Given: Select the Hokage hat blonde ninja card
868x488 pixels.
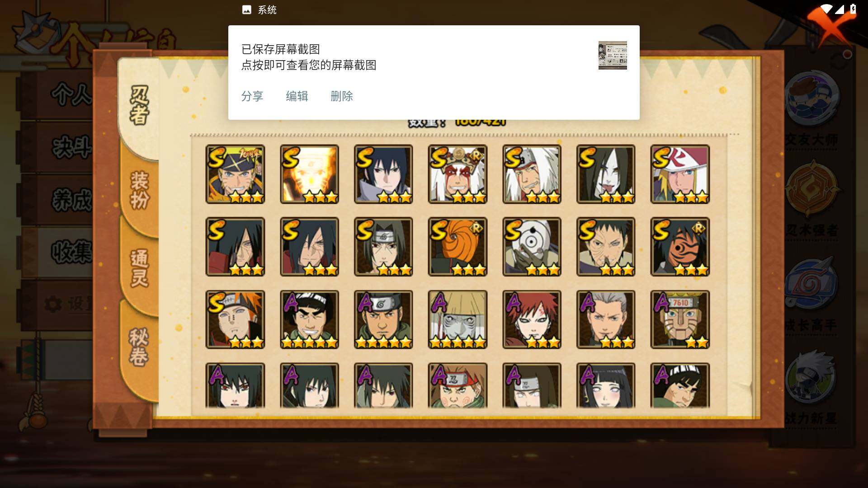Looking at the screenshot, I should click(x=680, y=174).
